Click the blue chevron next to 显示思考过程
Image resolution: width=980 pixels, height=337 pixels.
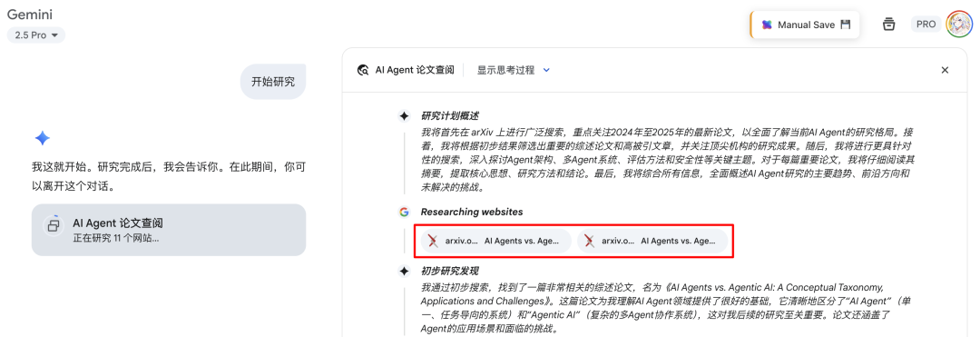click(547, 70)
